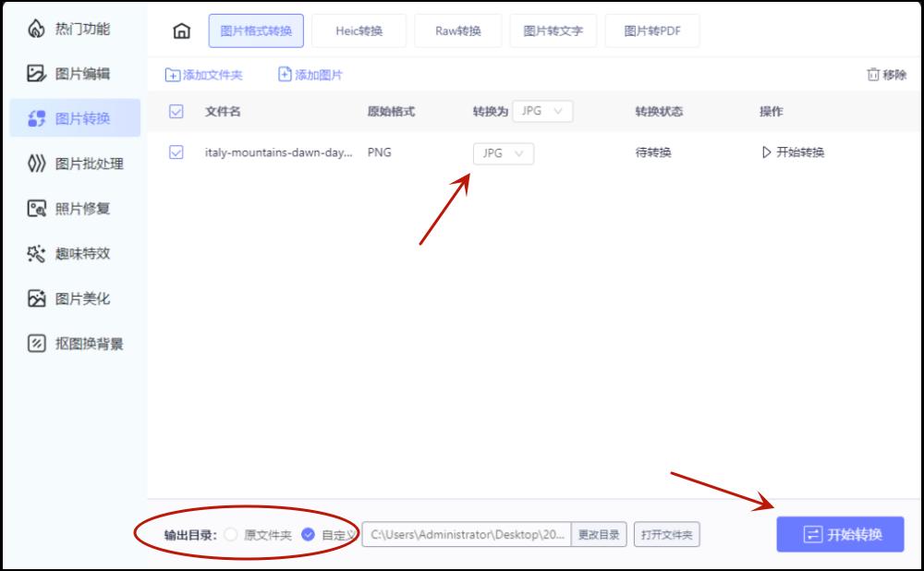Open the 图片转PDF tab
924x571 pixels.
(652, 30)
